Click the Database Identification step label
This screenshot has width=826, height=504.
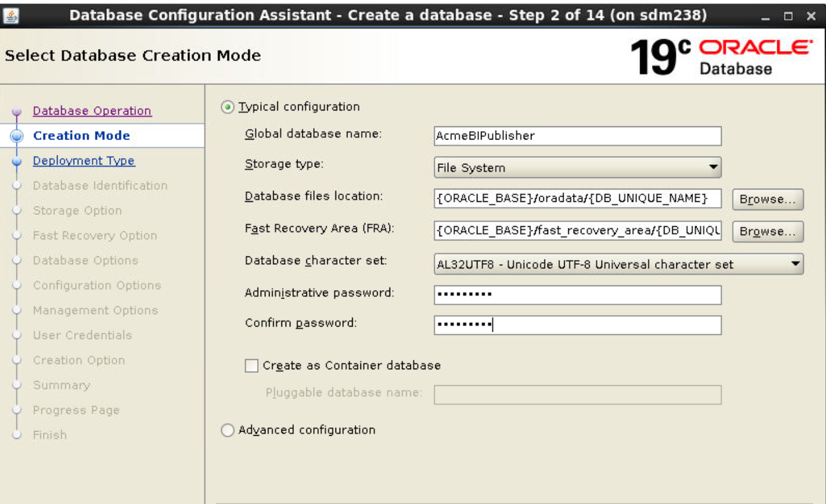[100, 186]
